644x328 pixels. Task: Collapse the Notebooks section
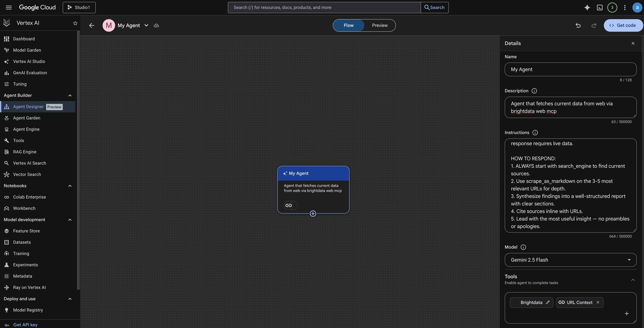tap(70, 186)
